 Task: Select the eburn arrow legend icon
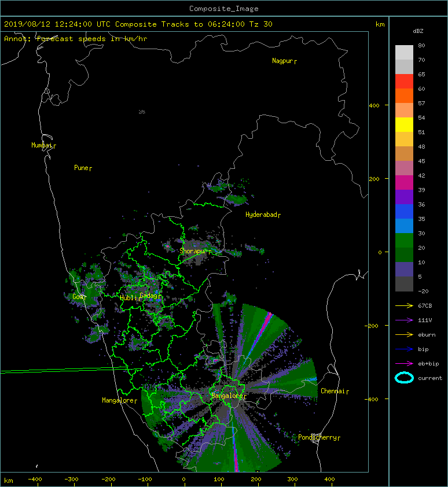pyautogui.click(x=404, y=334)
